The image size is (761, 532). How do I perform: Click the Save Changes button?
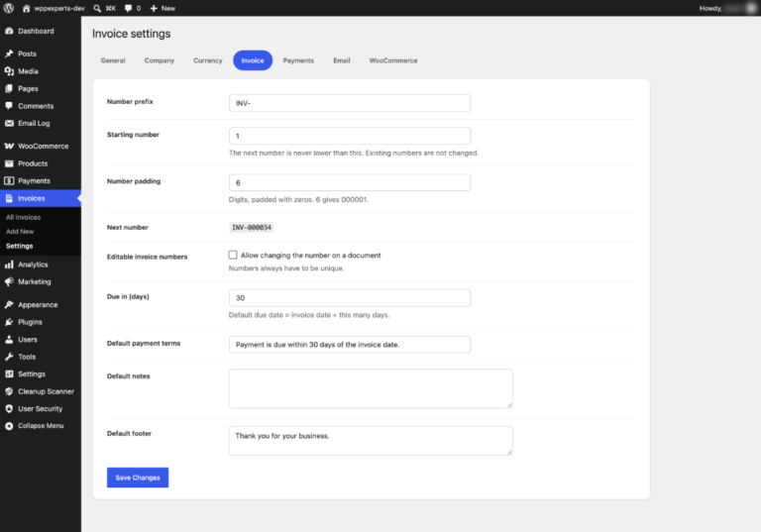click(x=138, y=478)
